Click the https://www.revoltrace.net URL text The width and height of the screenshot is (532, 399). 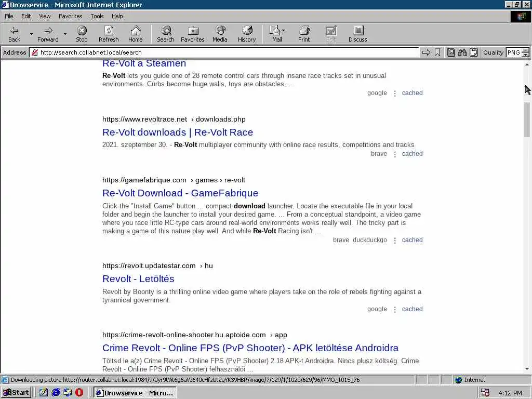tap(144, 119)
